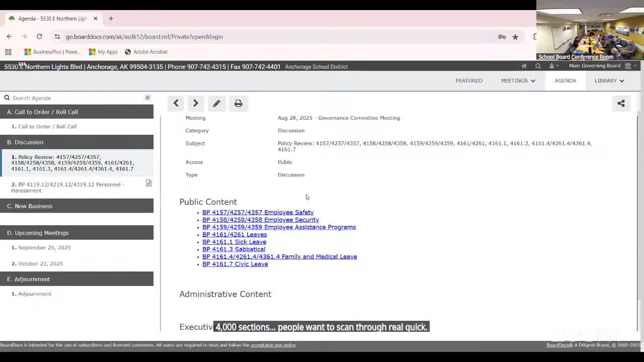Open the Adobe Acrobat bookmark
644x362 pixels.
point(146,52)
